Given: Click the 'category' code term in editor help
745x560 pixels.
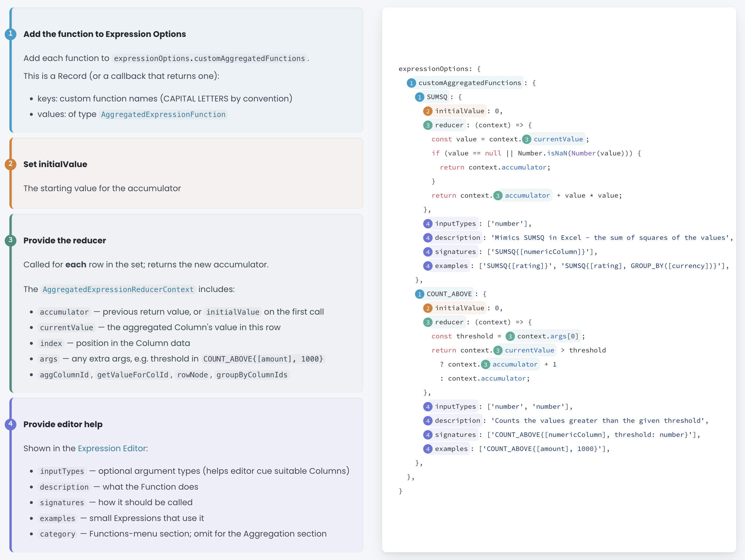Looking at the screenshot, I should [58, 534].
